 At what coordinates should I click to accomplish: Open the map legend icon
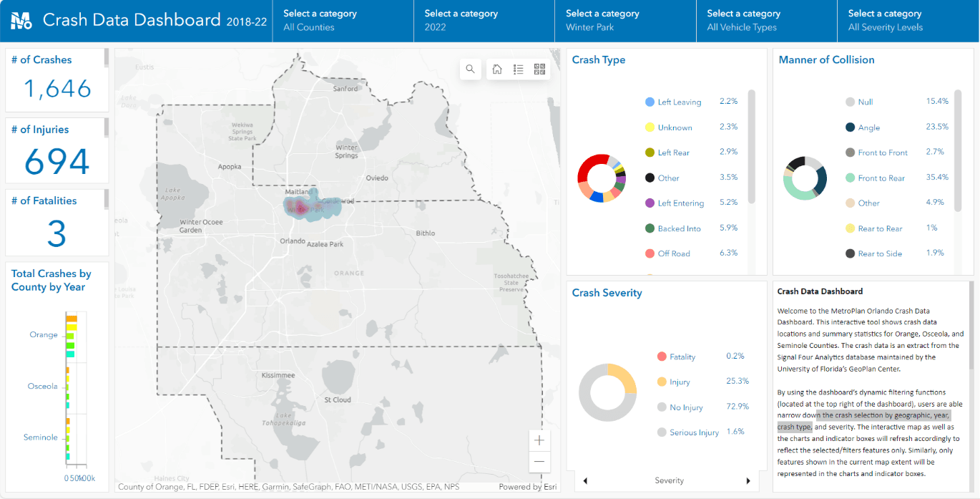[x=518, y=69]
